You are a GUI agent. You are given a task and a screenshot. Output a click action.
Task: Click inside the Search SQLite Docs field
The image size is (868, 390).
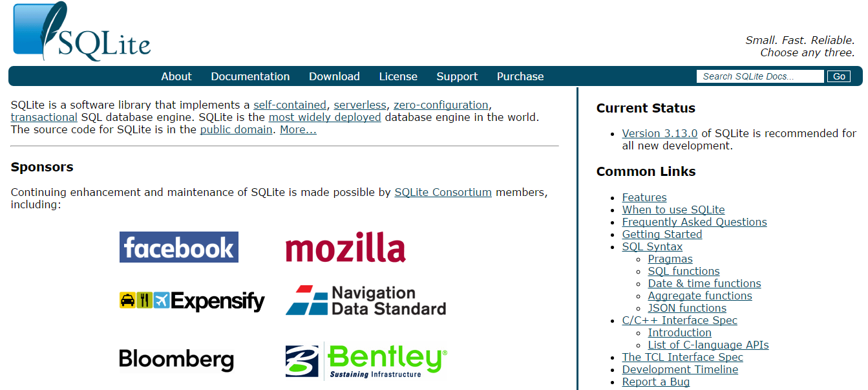pos(759,76)
